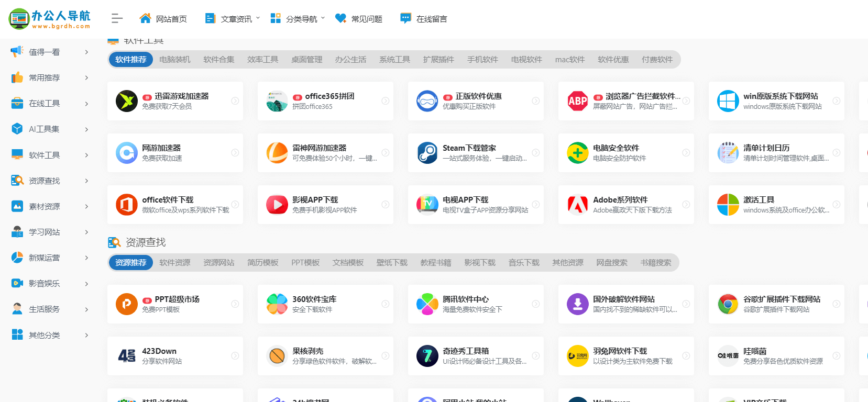Click the 奇迹秀工具箱 icon
868x402 pixels.
[427, 356]
